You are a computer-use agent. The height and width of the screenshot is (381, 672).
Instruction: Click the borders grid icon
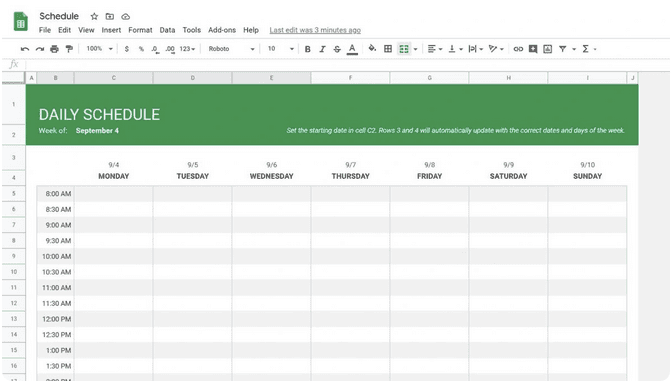pyautogui.click(x=388, y=49)
